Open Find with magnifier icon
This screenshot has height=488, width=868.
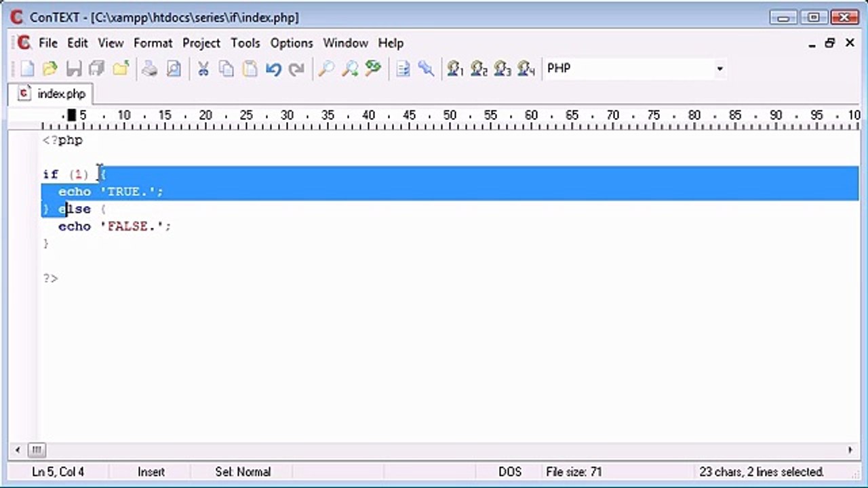(x=326, y=68)
